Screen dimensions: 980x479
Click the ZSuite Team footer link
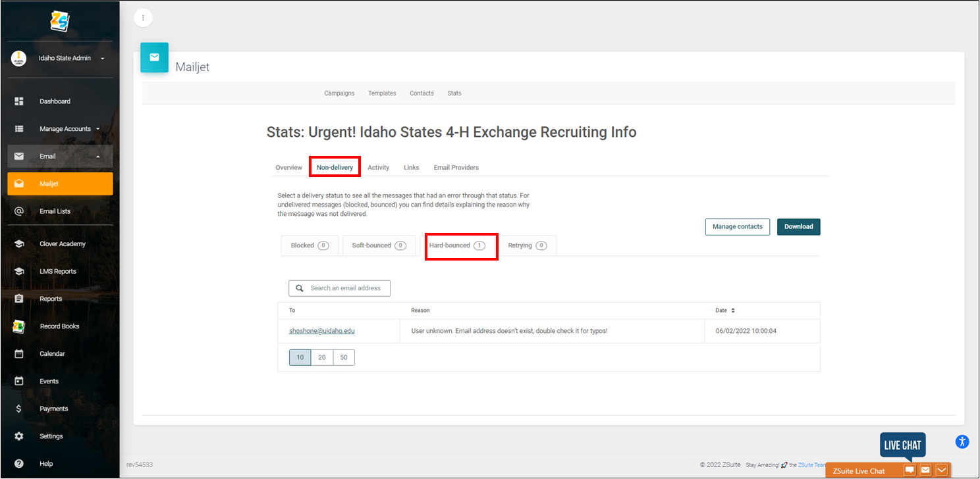[811, 465]
